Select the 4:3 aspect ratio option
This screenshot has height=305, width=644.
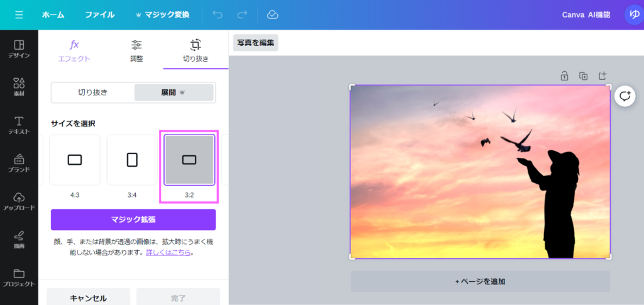(75, 160)
